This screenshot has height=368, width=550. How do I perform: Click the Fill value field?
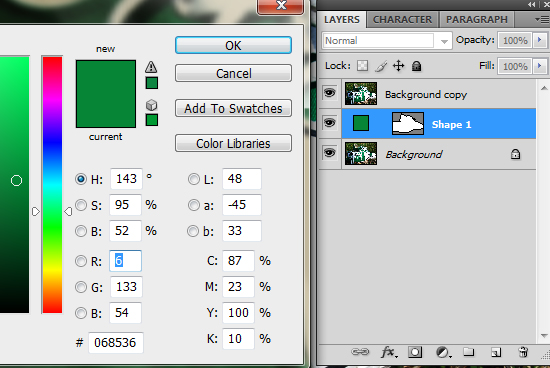click(x=515, y=66)
